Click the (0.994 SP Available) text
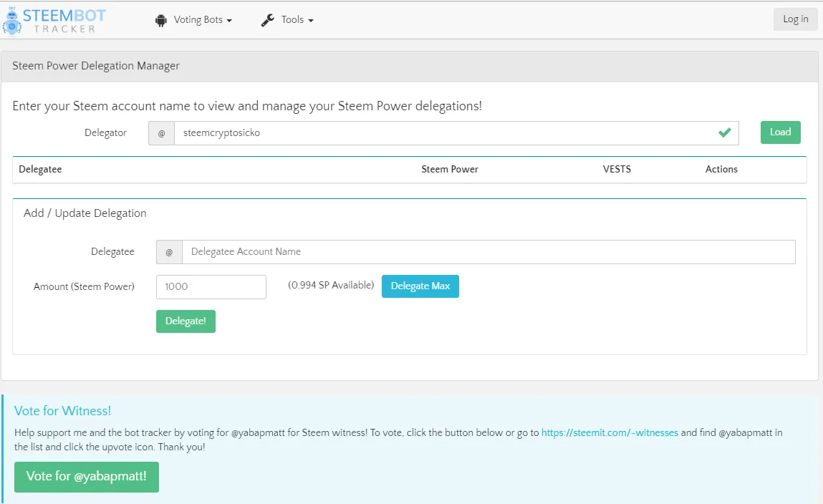Screen dimensions: 823x504 (331, 286)
